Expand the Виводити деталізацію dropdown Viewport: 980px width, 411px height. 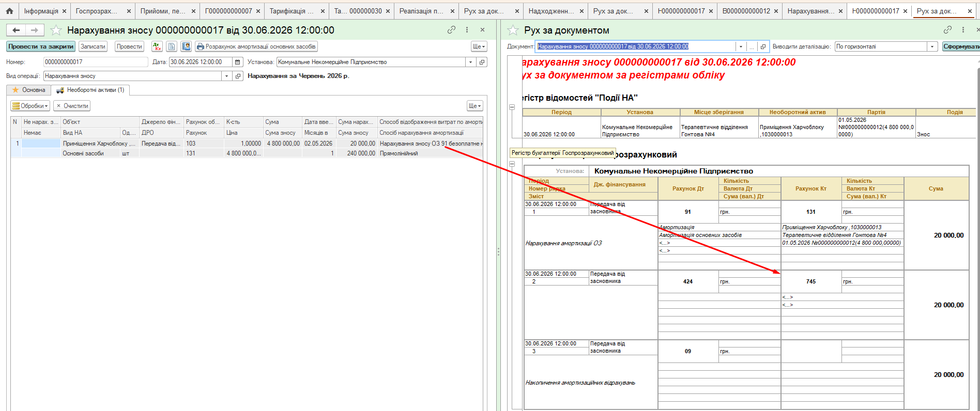(x=932, y=46)
